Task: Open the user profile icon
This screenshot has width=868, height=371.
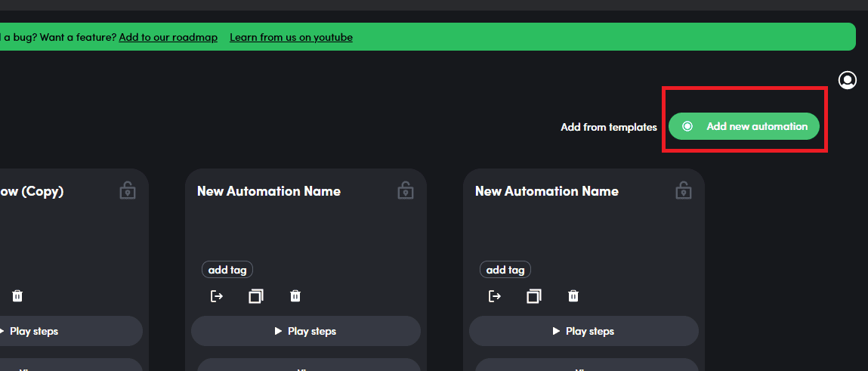Action: (x=848, y=80)
